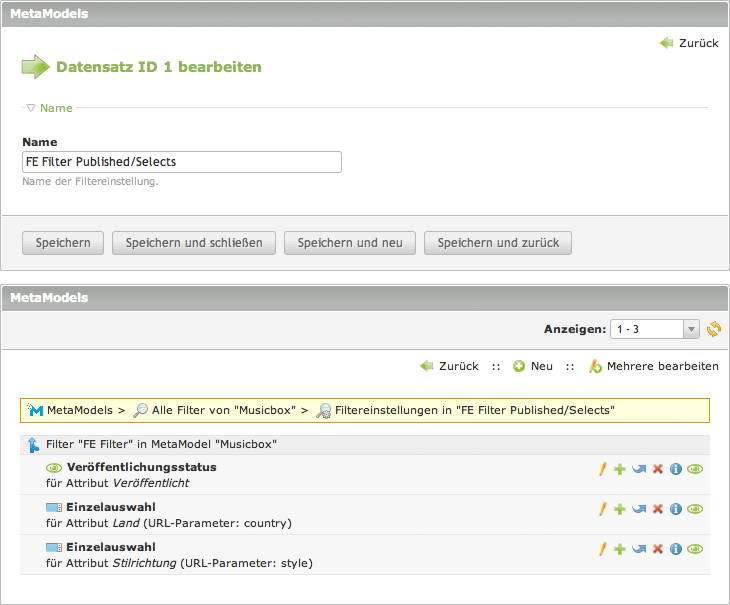
Task: Click blue move arrow icon for Stilrichtung filter
Action: (639, 549)
